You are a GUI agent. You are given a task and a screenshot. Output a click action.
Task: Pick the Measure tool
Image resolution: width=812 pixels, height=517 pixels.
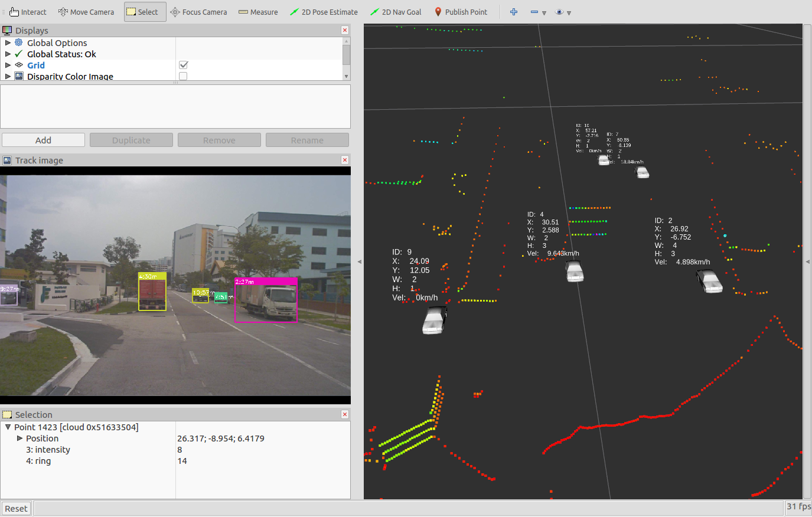click(x=258, y=12)
